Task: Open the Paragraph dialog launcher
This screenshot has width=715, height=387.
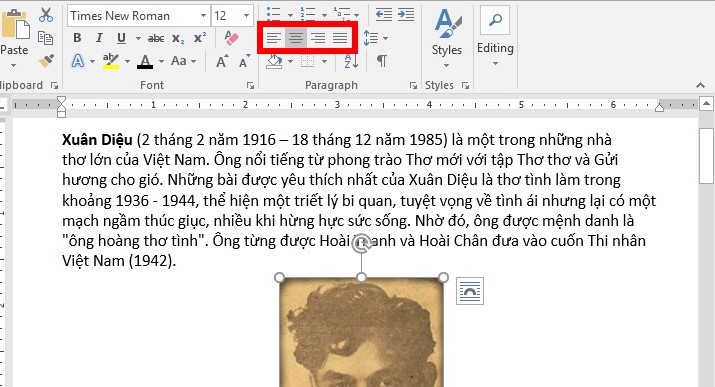Action: pyautogui.click(x=413, y=85)
